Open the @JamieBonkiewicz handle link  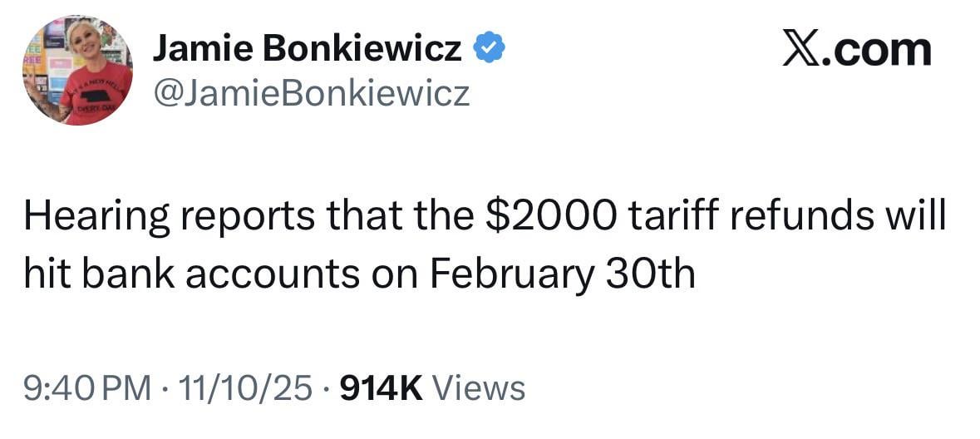click(x=310, y=94)
